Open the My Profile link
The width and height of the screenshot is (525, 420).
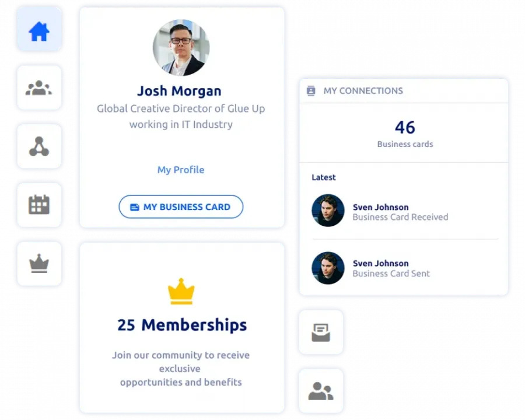click(181, 170)
